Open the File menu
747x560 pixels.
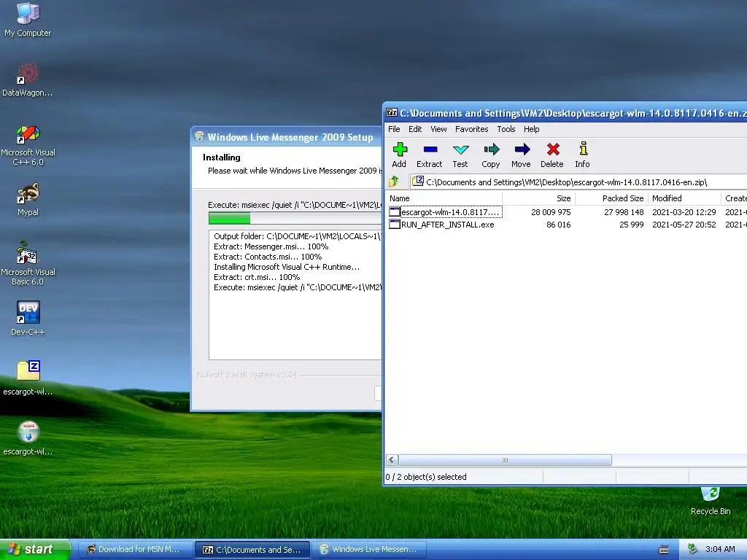(394, 129)
